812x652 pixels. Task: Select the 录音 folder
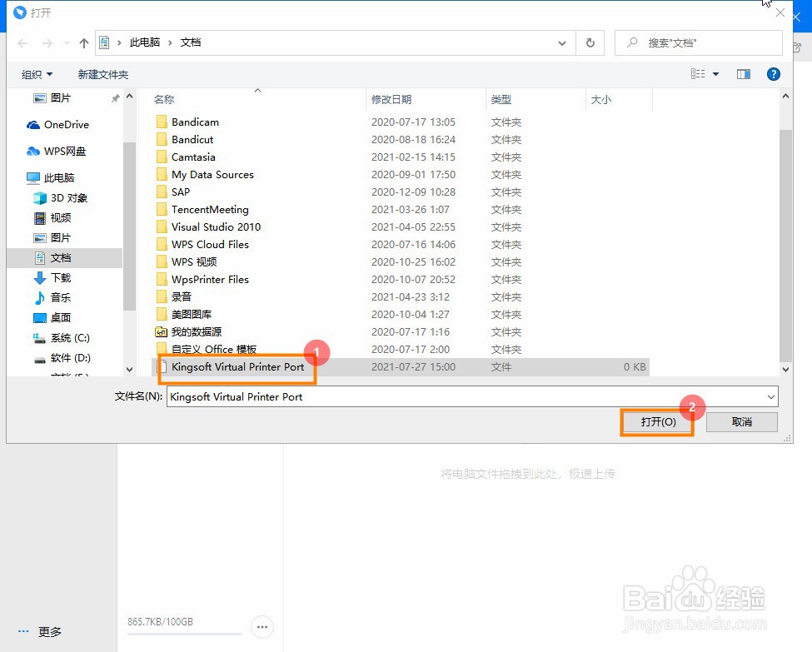pyautogui.click(x=182, y=296)
